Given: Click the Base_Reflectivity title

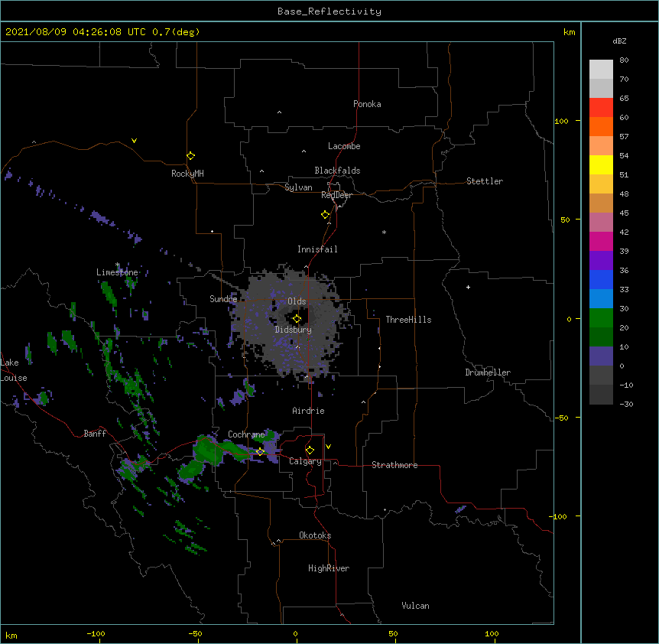Looking at the screenshot, I should pyautogui.click(x=329, y=11).
